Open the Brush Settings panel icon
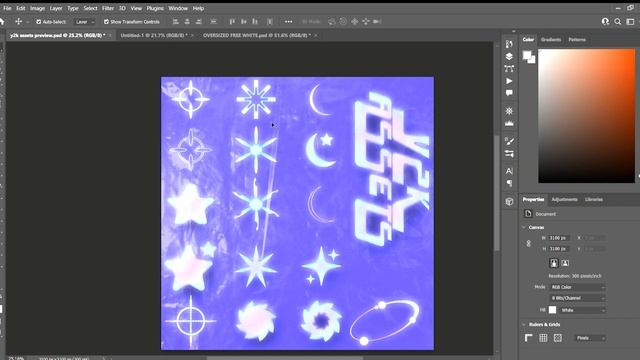Viewport: 640px width, 360px height. (x=509, y=141)
